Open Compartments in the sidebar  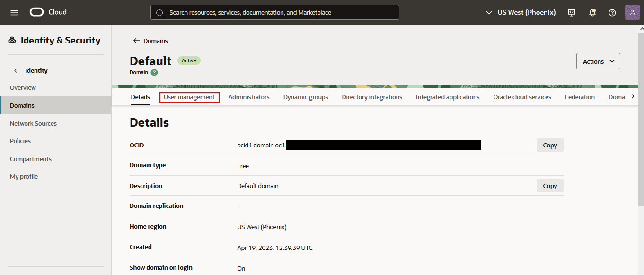pos(31,159)
